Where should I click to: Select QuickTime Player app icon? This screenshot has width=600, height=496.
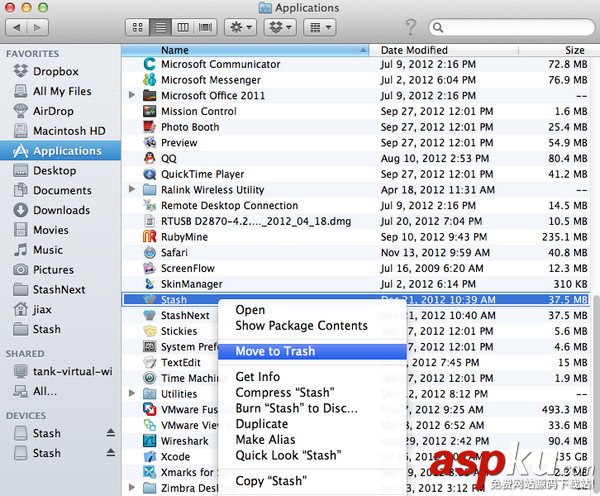point(149,174)
